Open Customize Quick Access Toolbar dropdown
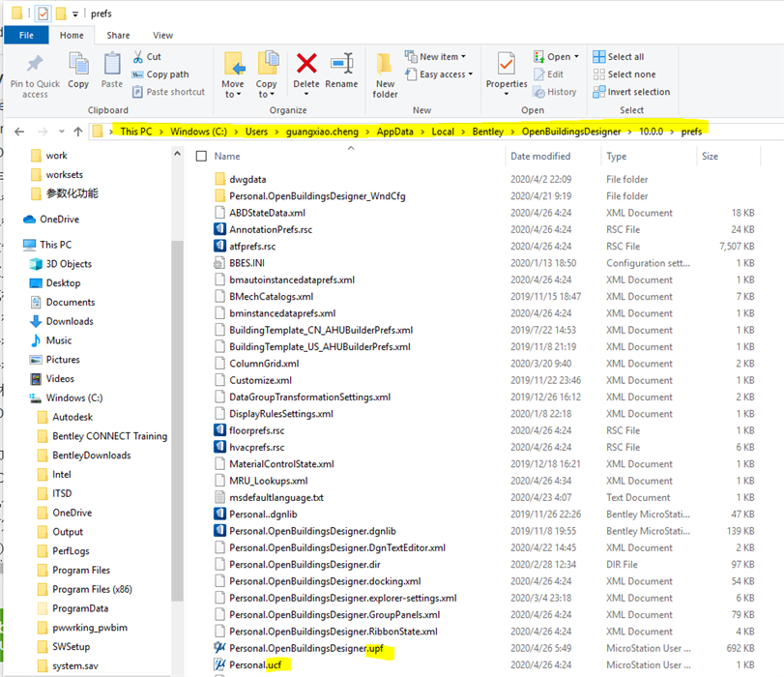 point(75,14)
